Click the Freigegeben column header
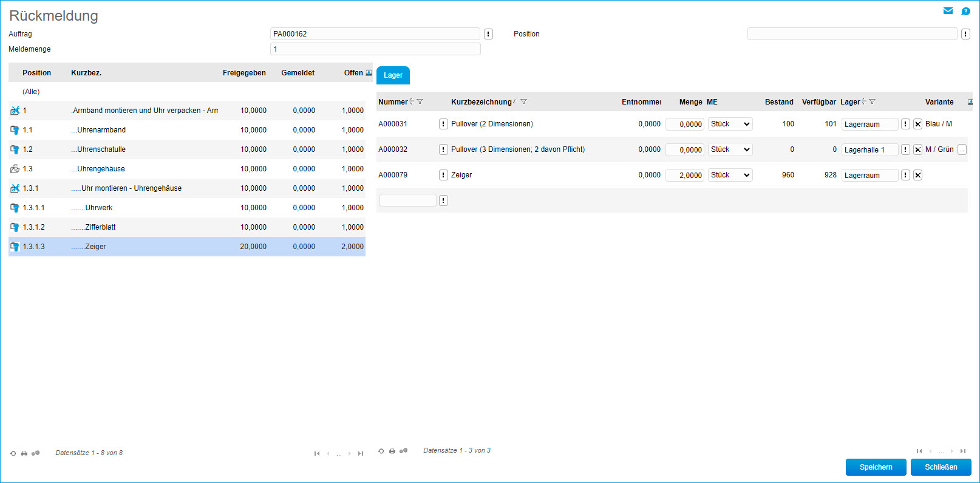980x483 pixels. [244, 73]
